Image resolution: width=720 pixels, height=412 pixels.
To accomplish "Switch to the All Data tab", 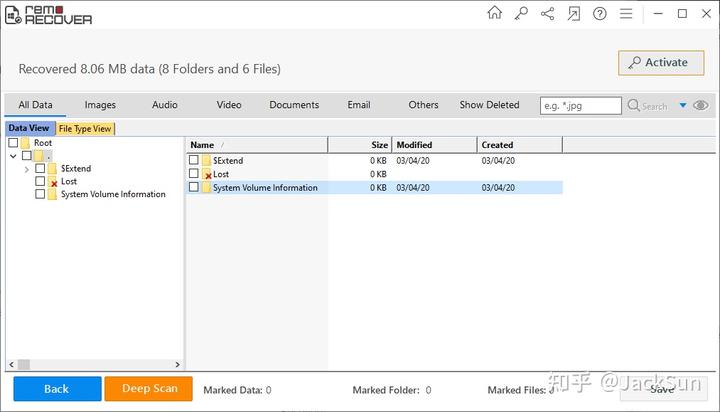I will pos(35,105).
